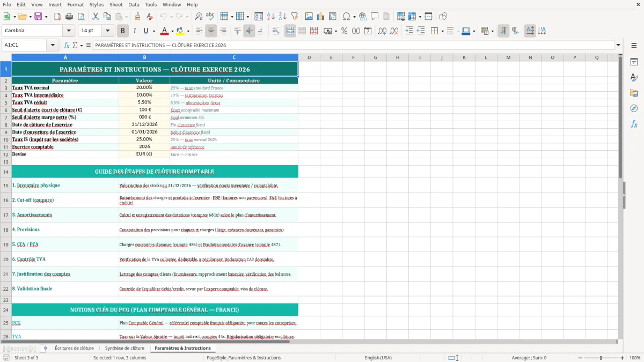Insert a comment via speech-bubble icon

(x=375, y=17)
